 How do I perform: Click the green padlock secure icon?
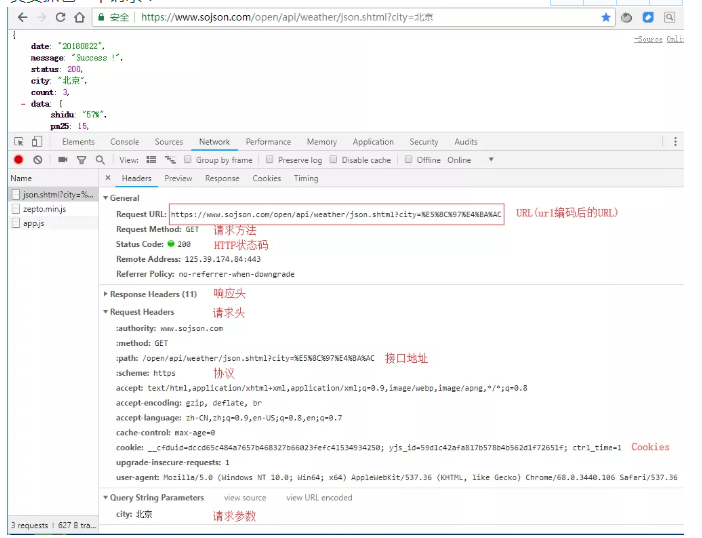point(101,17)
